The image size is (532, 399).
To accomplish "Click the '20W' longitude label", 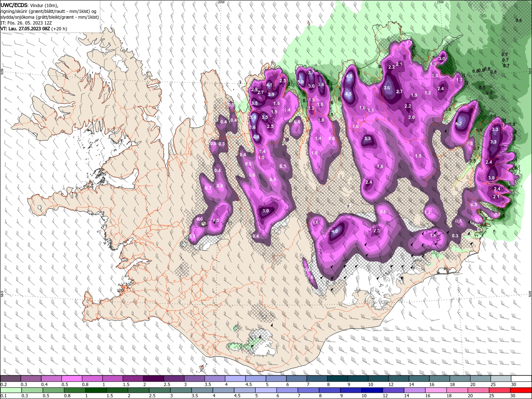I will tap(221, 2).
